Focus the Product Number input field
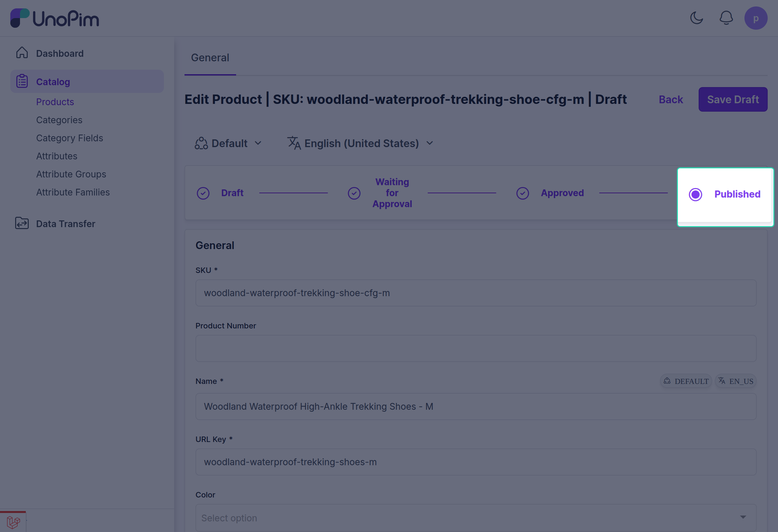Image resolution: width=778 pixels, height=532 pixels. 476,348
